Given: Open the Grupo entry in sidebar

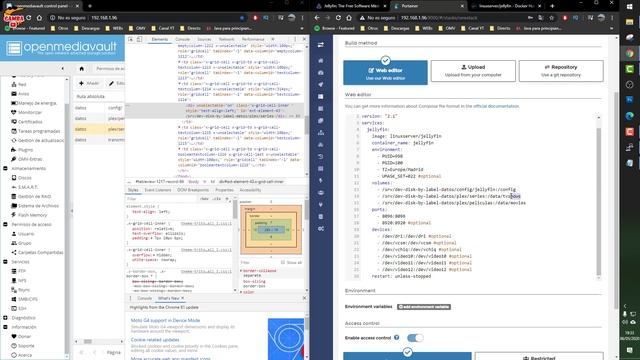Looking at the screenshot, I should [24, 243].
